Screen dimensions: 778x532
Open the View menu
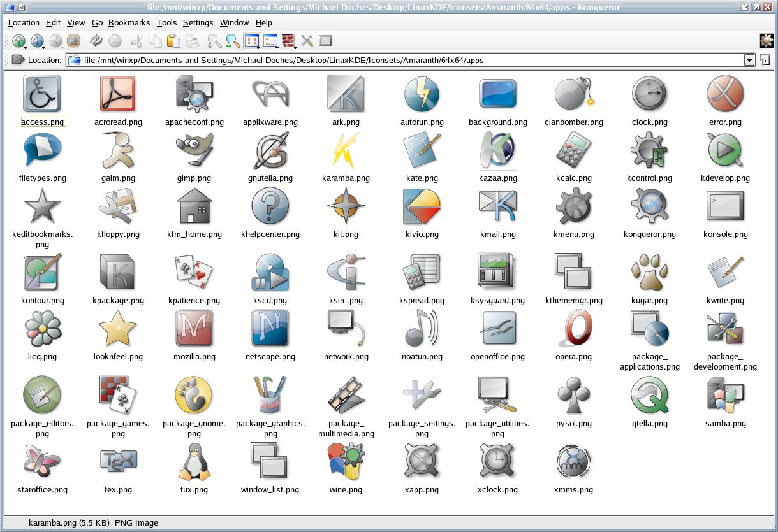(76, 22)
